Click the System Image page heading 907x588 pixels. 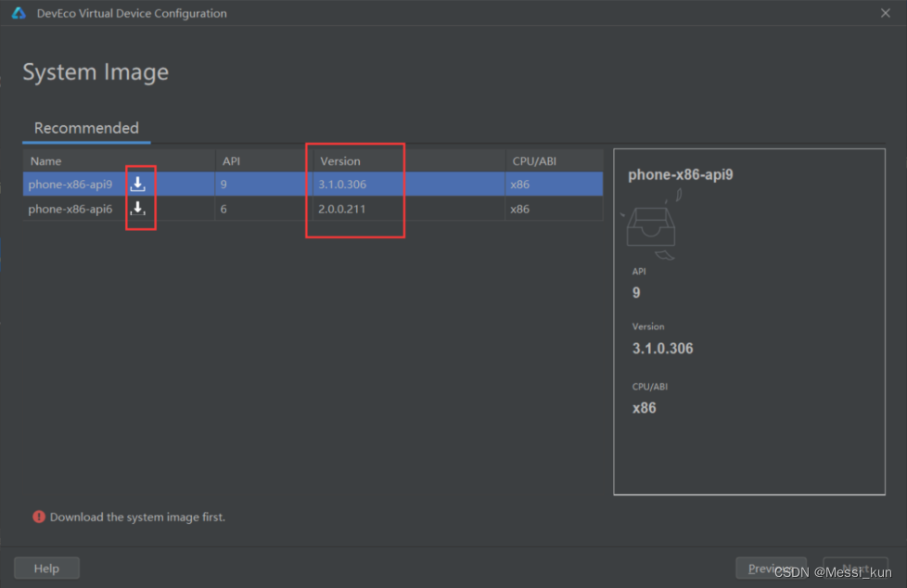click(x=96, y=72)
